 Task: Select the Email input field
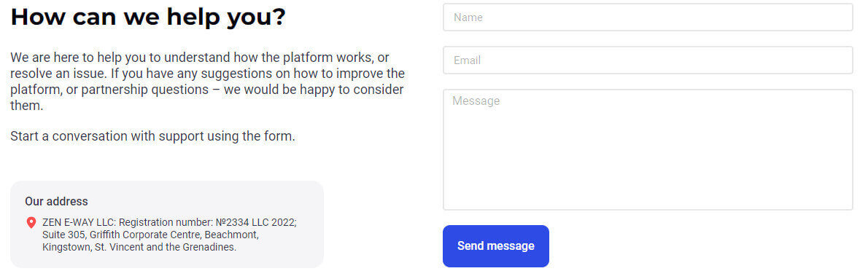648,60
